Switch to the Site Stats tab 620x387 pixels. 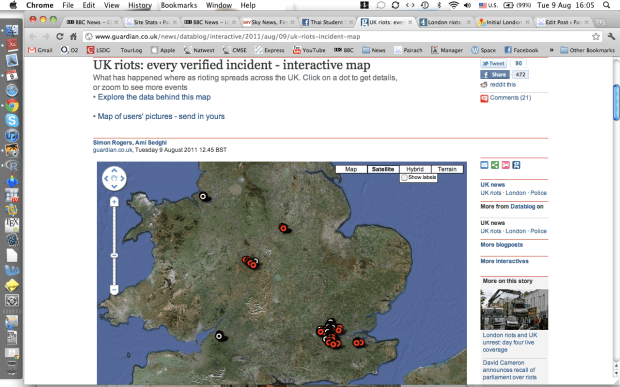tap(150, 22)
